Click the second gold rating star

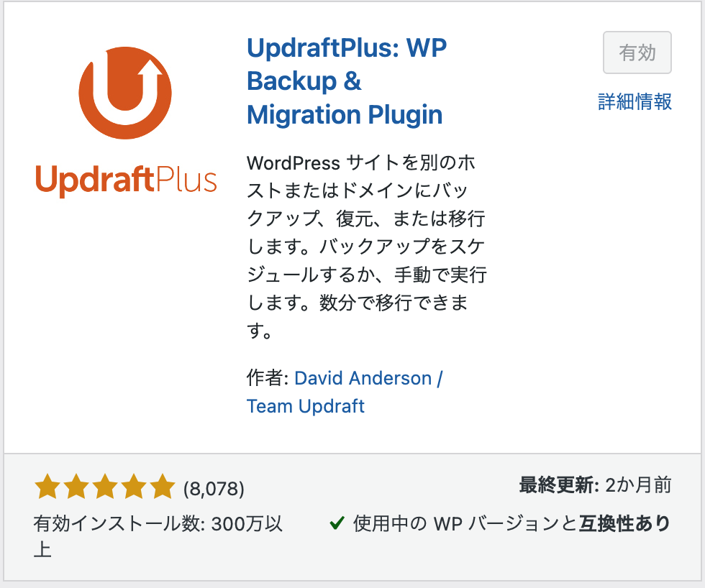click(x=76, y=487)
